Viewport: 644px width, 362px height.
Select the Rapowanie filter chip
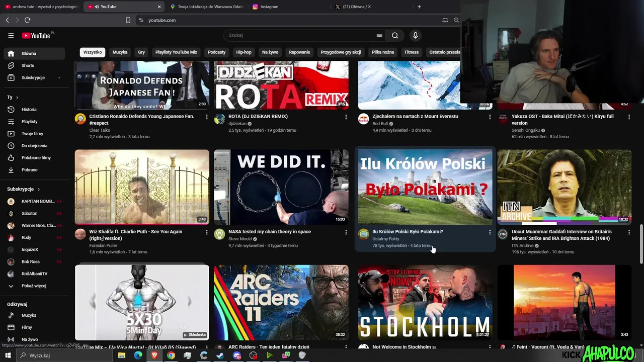299,52
